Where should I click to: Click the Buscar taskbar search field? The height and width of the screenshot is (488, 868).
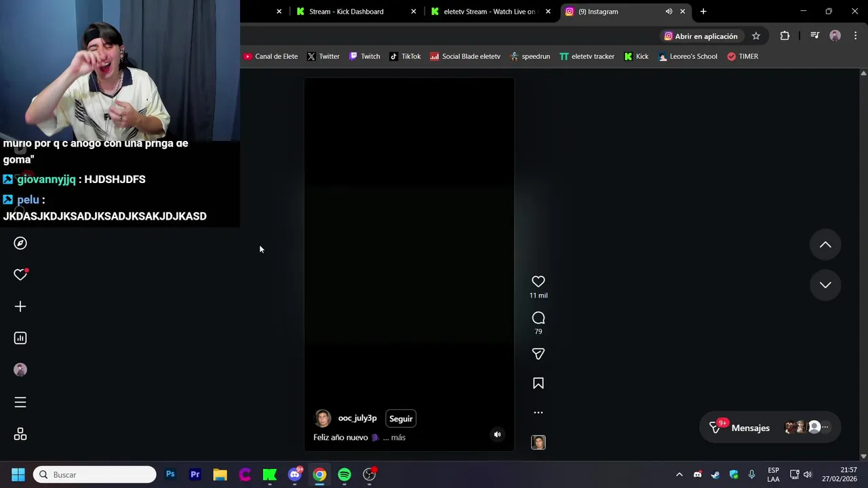(95, 474)
